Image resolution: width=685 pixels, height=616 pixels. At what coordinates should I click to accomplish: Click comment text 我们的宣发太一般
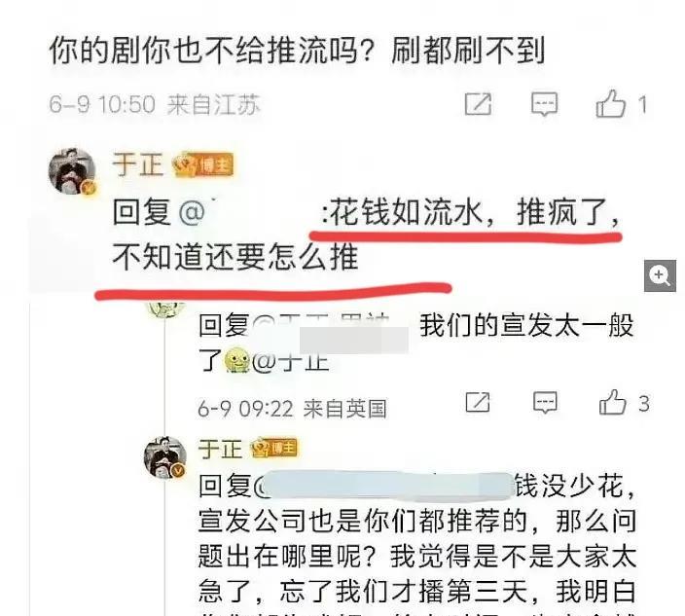tap(526, 325)
